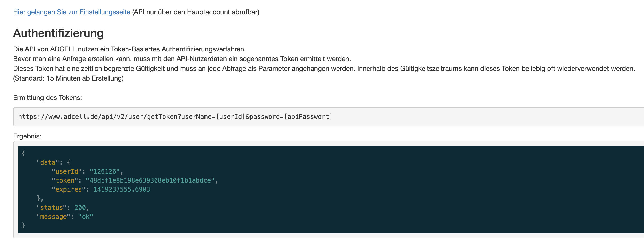
Task: Click the "status" key in the JSON
Action: coord(52,208)
